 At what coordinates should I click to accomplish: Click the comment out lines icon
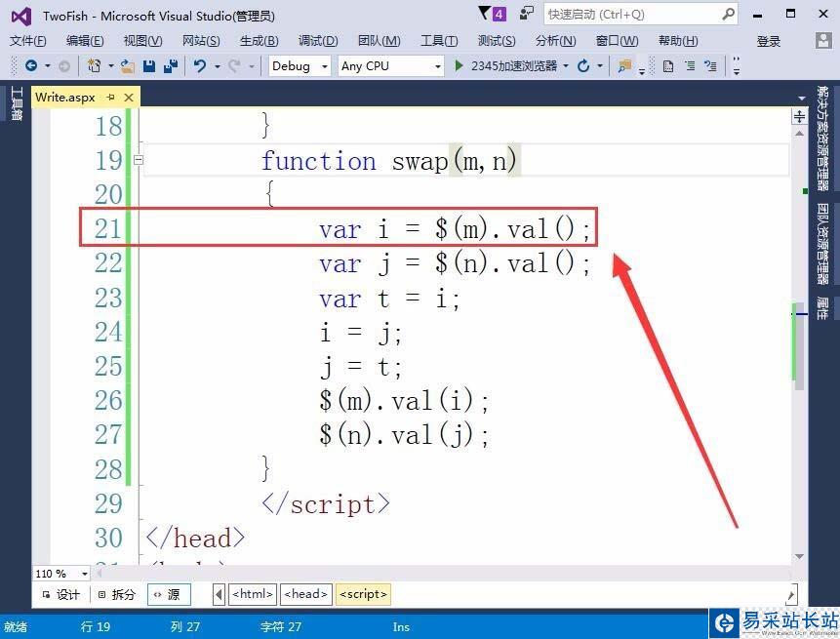[x=690, y=65]
